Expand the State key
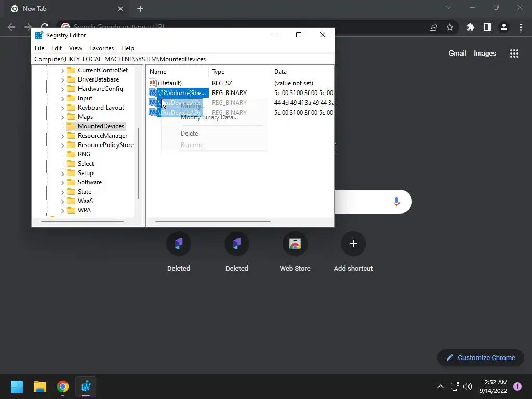Screen dimensions: 532x399 coord(62,192)
